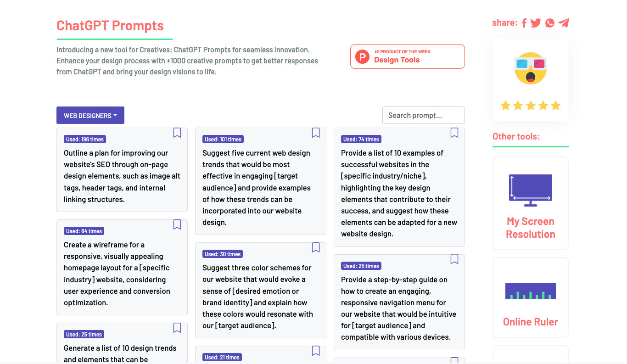Click the Online Ruler bar-chart icon
The image size is (627, 364).
[530, 291]
